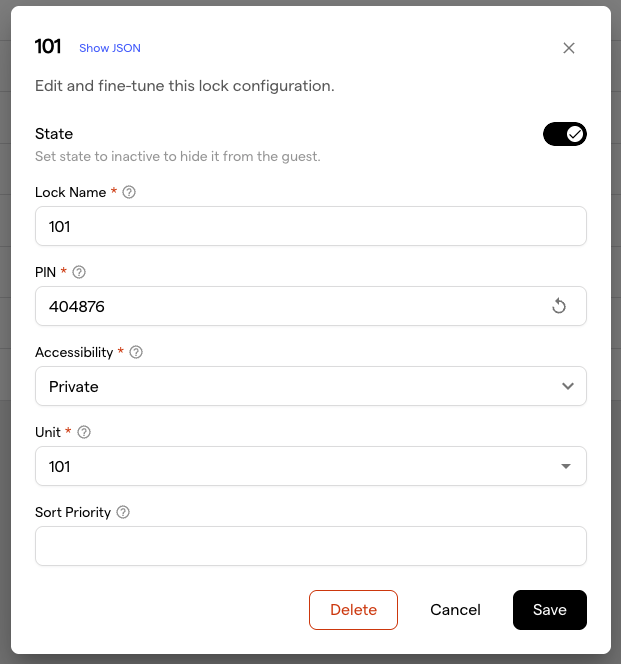
Task: Open the Accessibility dropdown
Action: pyautogui.click(x=310, y=386)
